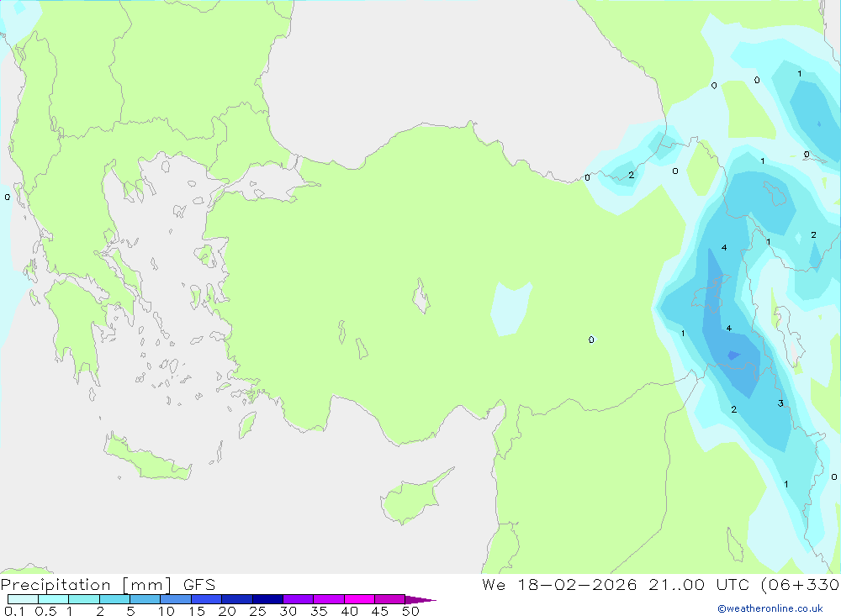Click the "Precipitation [mm]" title text

point(86,585)
